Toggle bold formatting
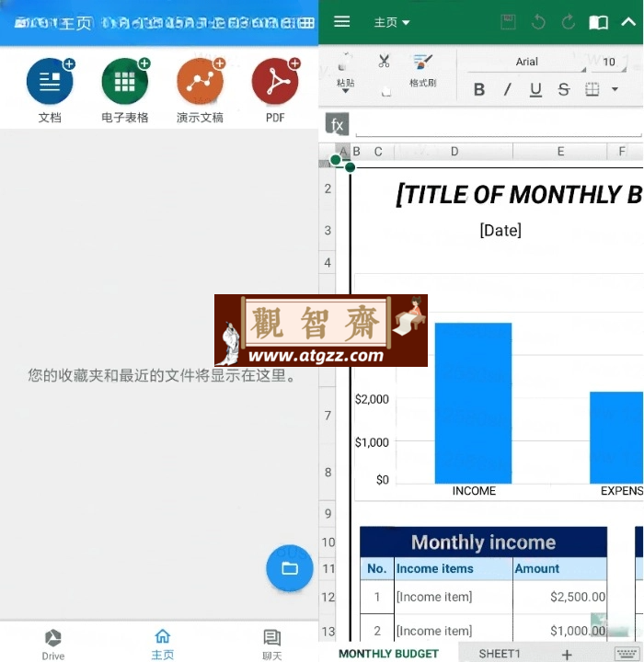The width and height of the screenshot is (644, 662). pos(478,89)
